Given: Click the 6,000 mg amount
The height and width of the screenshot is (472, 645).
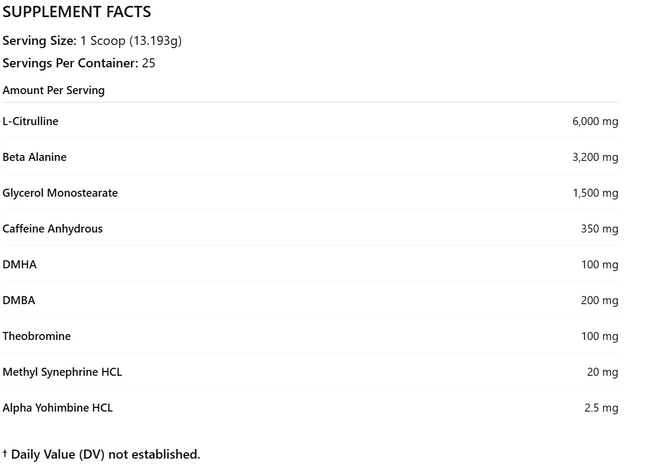Looking at the screenshot, I should click(595, 122).
